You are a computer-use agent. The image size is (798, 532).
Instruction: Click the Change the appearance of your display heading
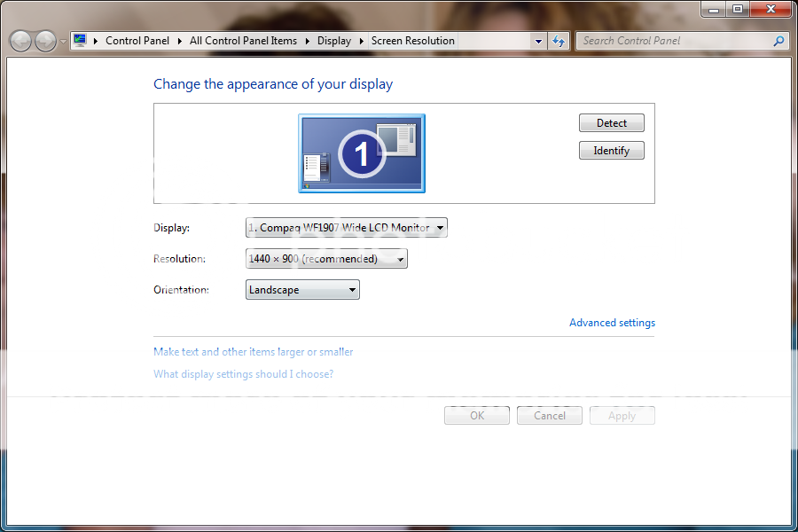273,84
